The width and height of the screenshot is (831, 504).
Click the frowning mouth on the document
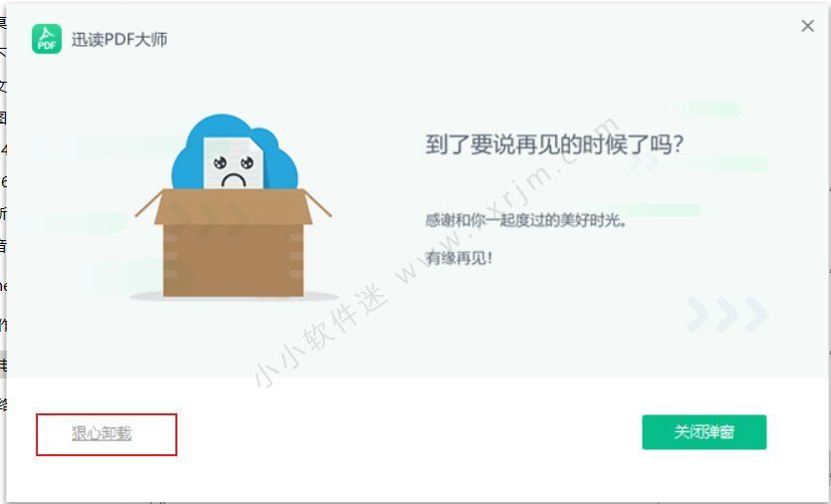click(234, 181)
